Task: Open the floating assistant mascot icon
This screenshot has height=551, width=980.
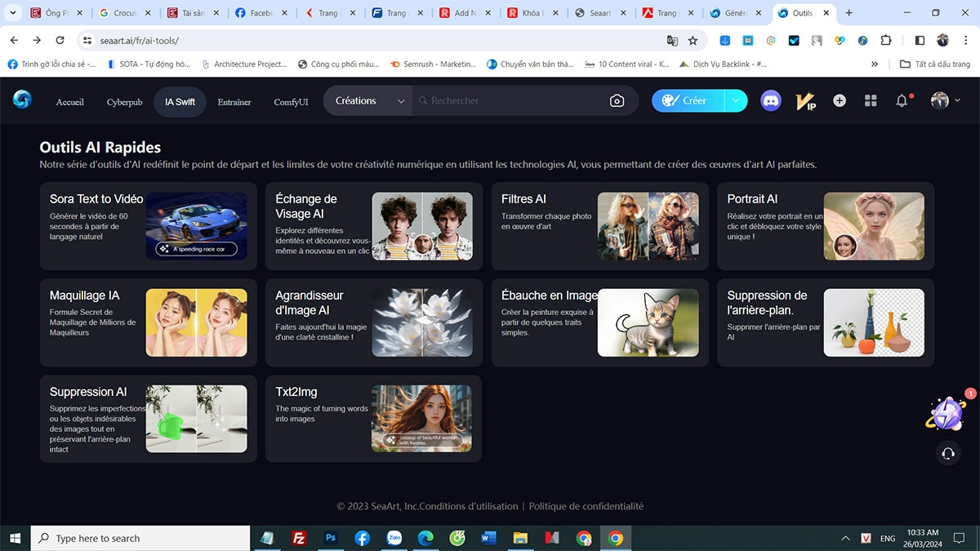Action: (947, 412)
